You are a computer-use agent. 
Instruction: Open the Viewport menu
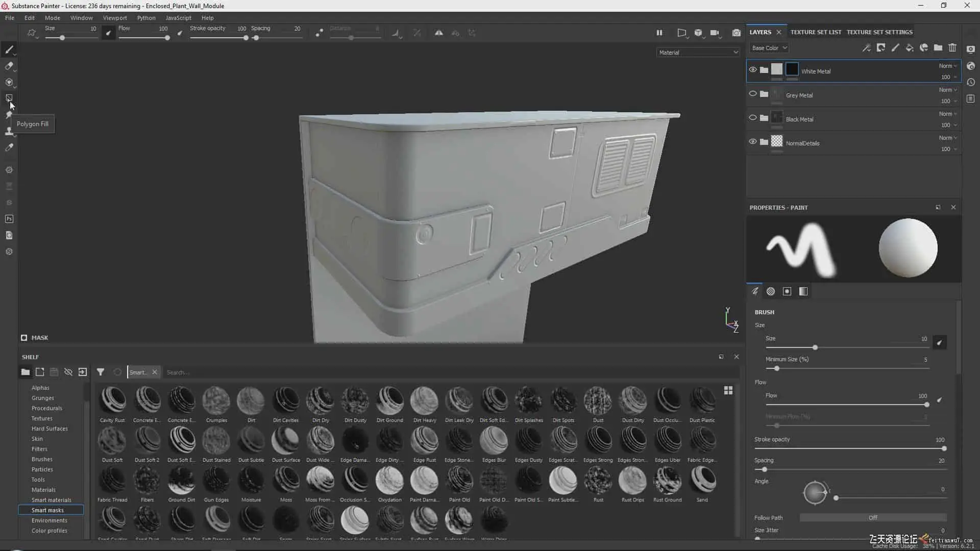pyautogui.click(x=114, y=18)
